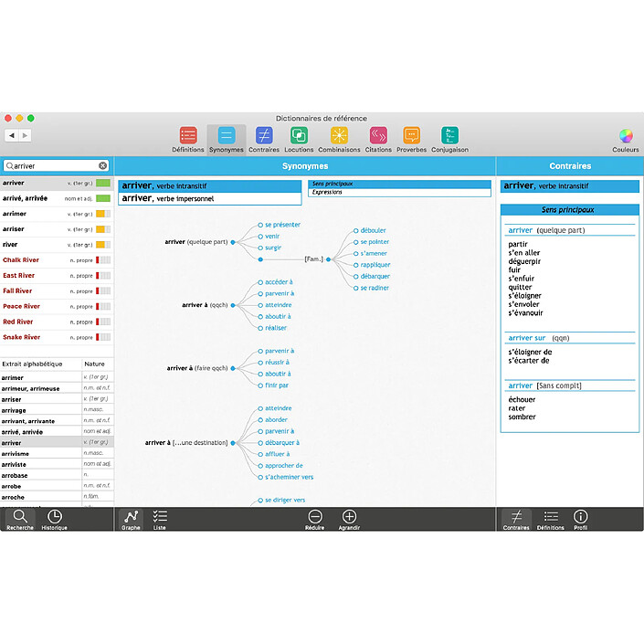This screenshot has width=644, height=644.
Task: Open the Proverbes dictionary
Action: pos(411,136)
